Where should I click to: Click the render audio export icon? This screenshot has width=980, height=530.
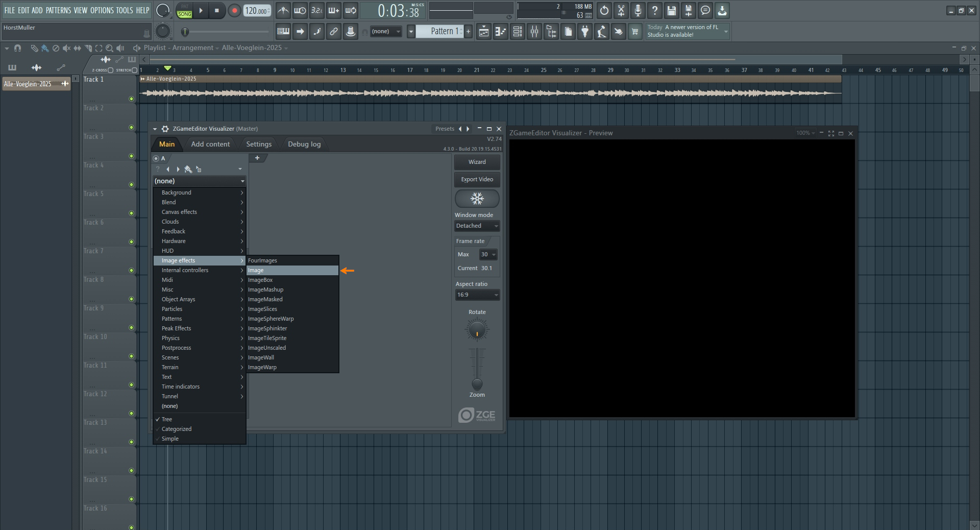click(689, 10)
